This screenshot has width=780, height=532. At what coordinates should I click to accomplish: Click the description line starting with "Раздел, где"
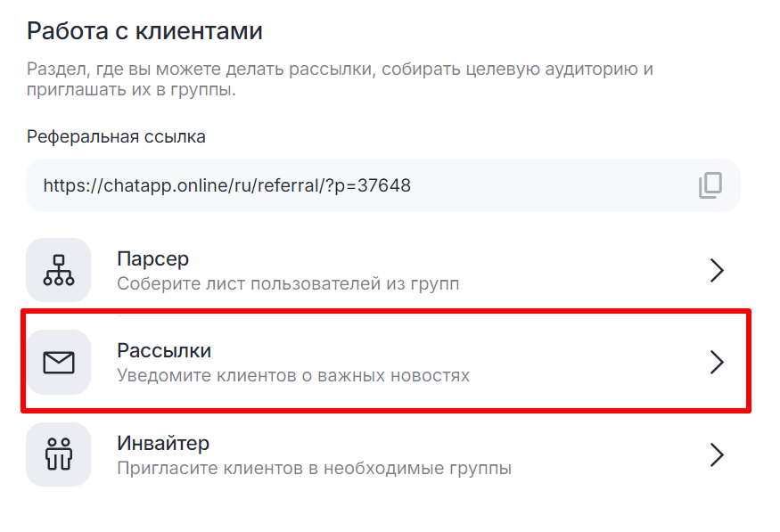[x=341, y=70]
